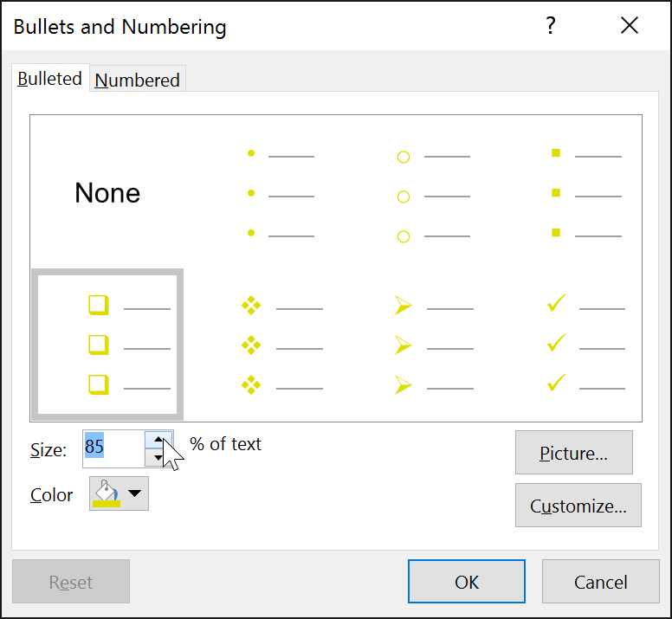
Task: Choose the filled round bullet style
Action: pyautogui.click(x=281, y=193)
